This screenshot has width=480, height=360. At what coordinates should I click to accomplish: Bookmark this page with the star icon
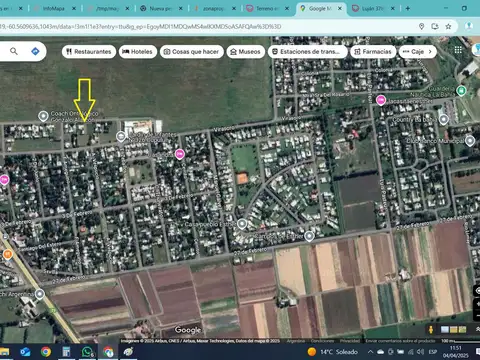(x=448, y=26)
